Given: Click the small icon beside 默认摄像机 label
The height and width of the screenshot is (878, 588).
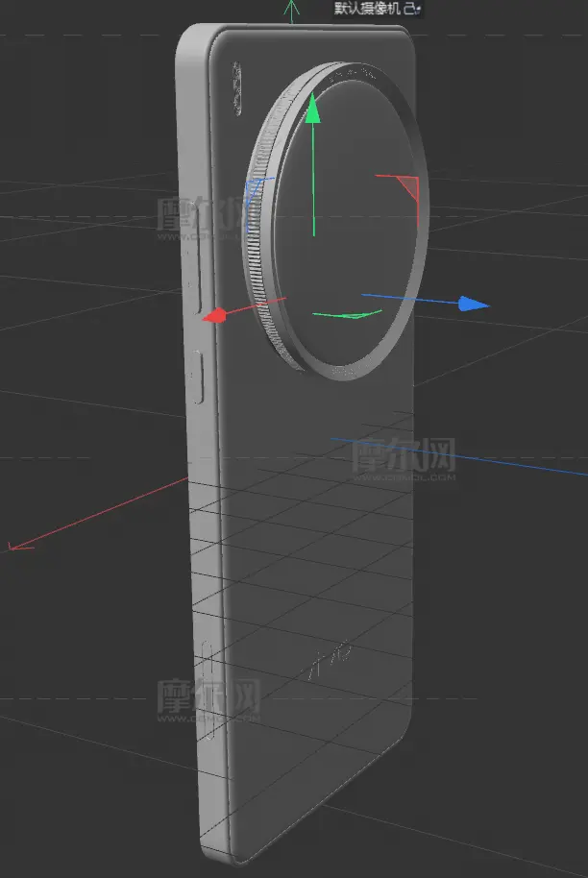Looking at the screenshot, I should pos(413,9).
